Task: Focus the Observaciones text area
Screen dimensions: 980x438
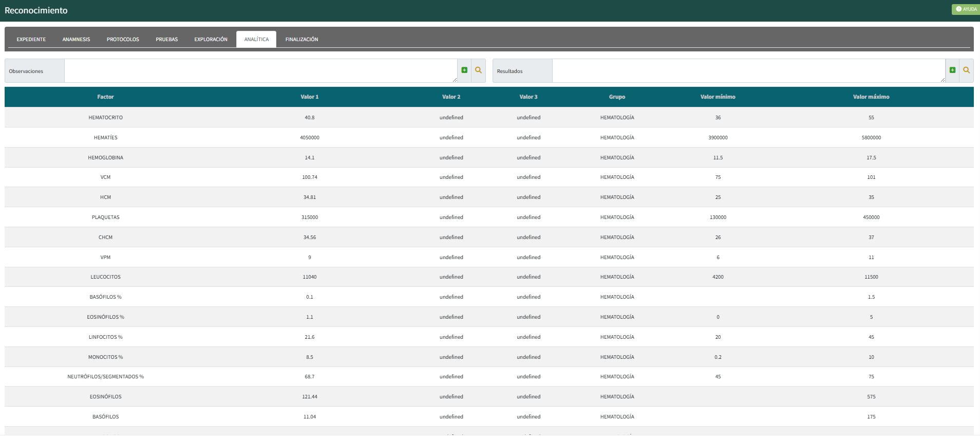Action: point(261,71)
